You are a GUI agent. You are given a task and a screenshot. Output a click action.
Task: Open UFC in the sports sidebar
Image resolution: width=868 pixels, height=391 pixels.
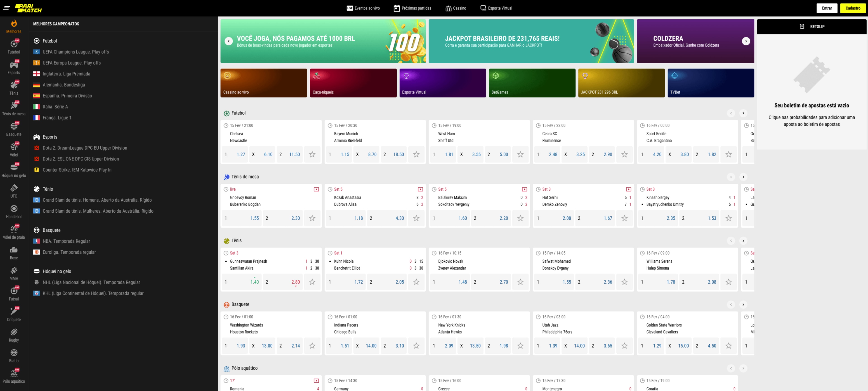14,191
